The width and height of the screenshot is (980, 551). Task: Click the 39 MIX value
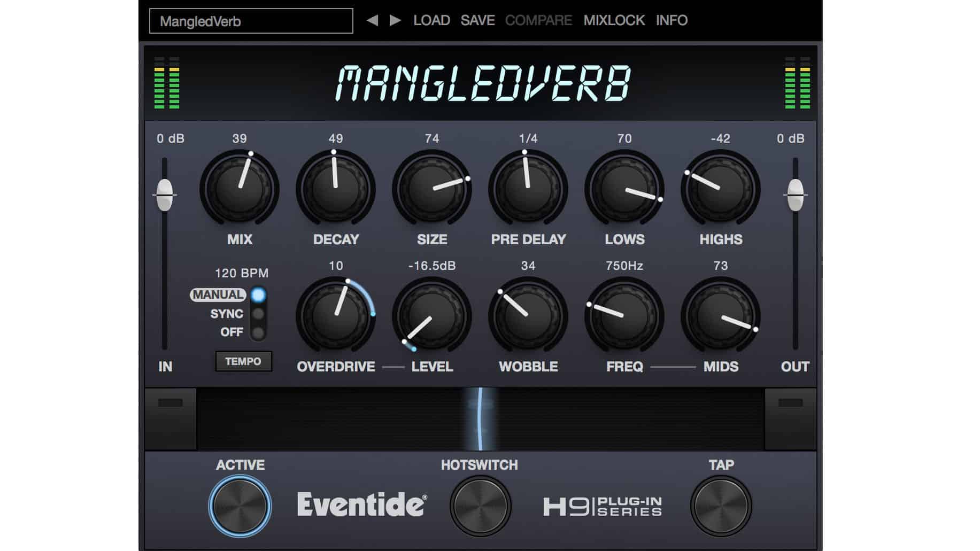click(x=240, y=138)
